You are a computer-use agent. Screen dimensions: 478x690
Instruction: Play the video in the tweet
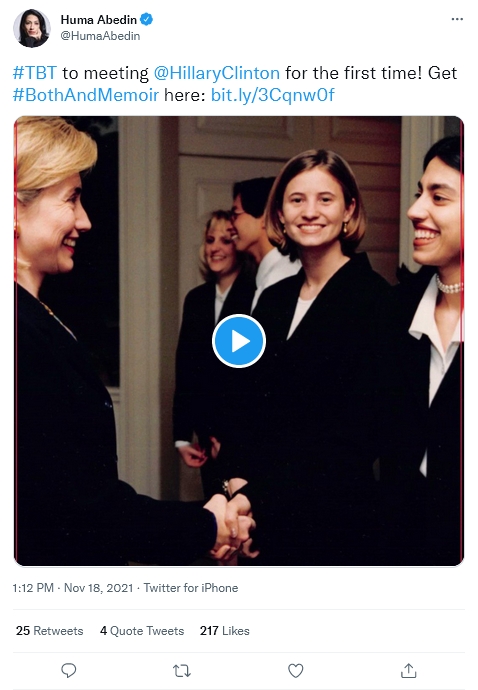[239, 341]
